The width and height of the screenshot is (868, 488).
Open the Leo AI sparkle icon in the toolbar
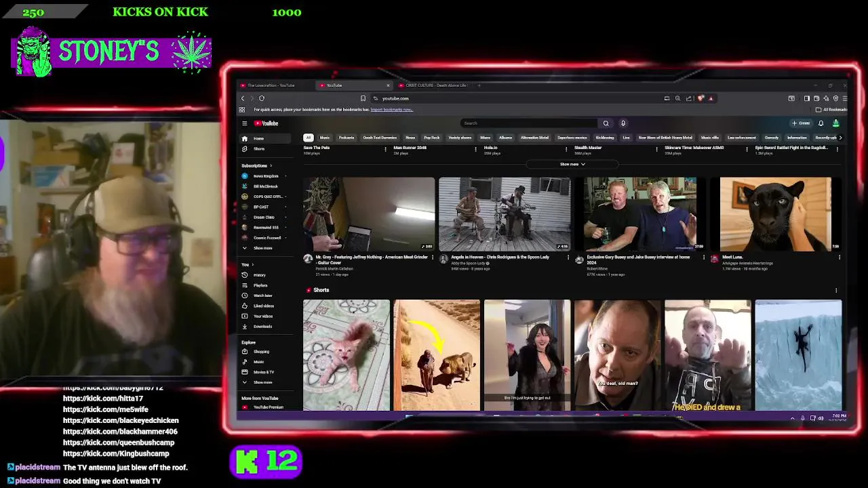point(826,98)
